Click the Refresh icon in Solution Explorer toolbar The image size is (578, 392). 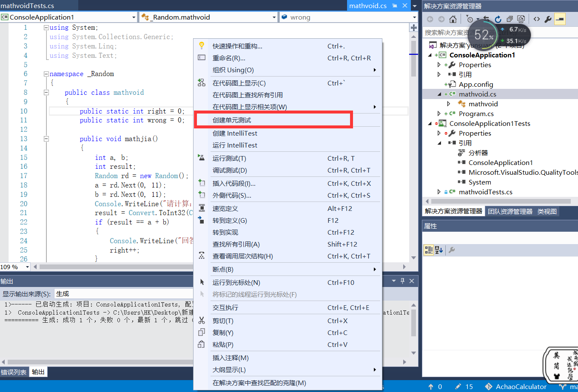[x=498, y=19]
